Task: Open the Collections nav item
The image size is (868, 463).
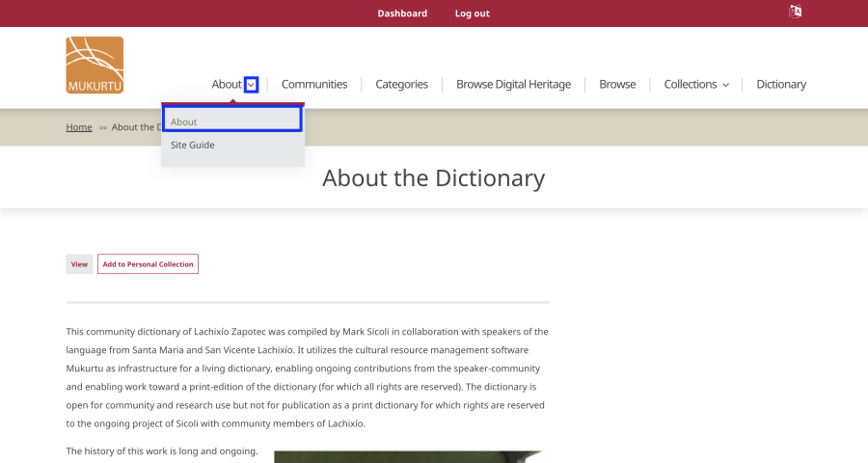Action: pos(691,84)
